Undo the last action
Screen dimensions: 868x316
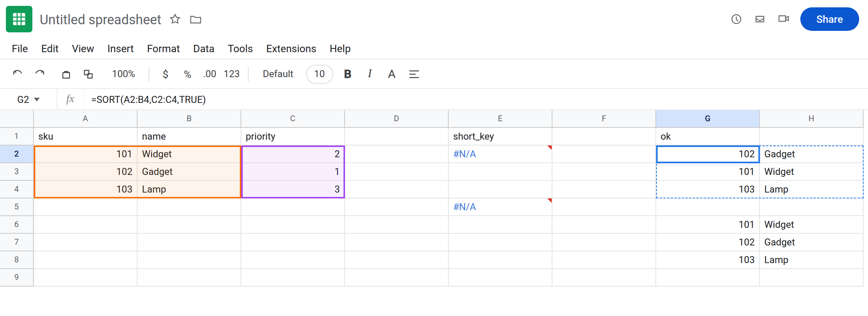click(18, 74)
